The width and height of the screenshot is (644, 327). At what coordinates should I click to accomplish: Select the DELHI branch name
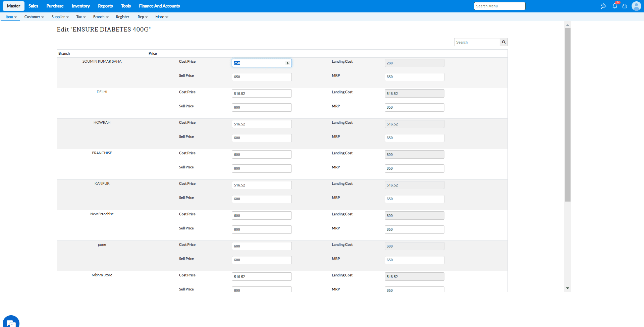pos(102,92)
